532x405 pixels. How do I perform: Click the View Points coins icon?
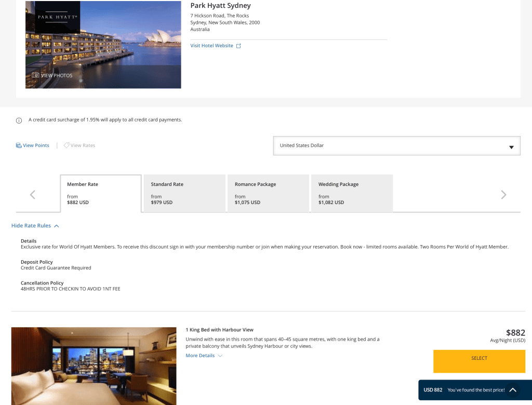(x=19, y=145)
